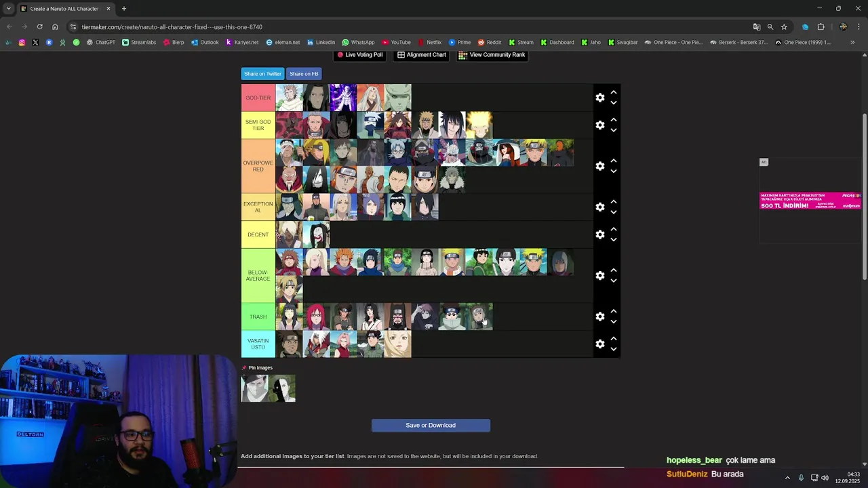This screenshot has height=488, width=868.
Task: Open the YouTube bookmark
Action: (396, 42)
